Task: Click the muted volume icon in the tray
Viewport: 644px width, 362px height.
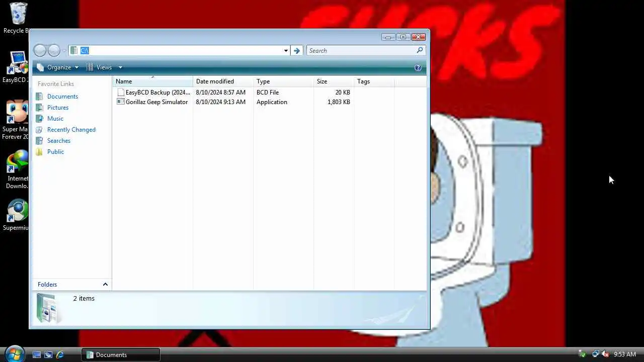Action: coord(605,354)
